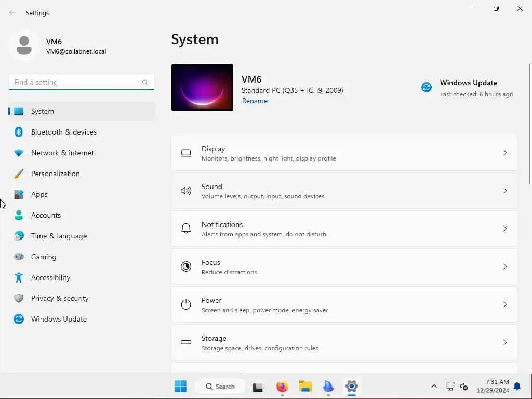Click the VM6 user avatar icon

coord(24,46)
